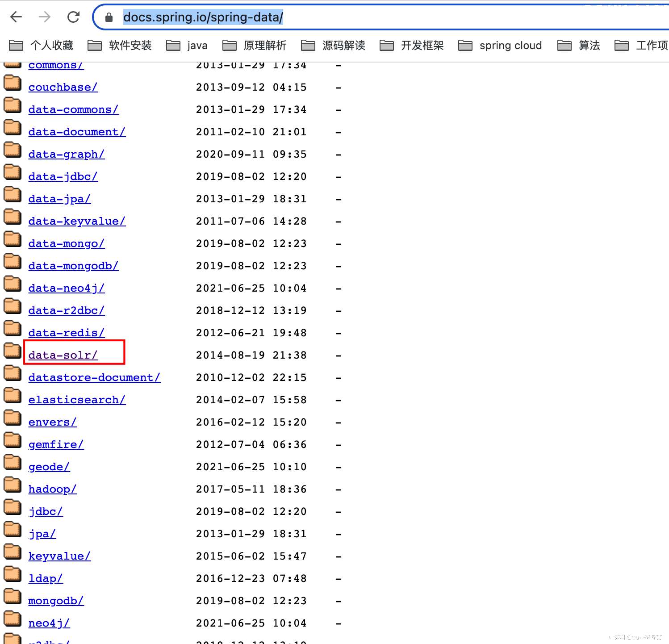669x644 pixels.
Task: Click folder icon beside elasticsearch/
Action: (13, 395)
